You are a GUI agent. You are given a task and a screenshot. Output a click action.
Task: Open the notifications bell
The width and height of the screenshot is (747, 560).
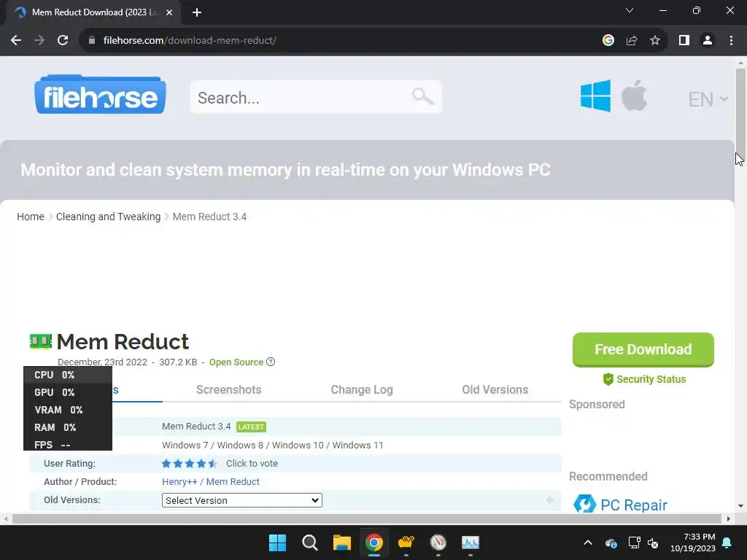point(727,542)
